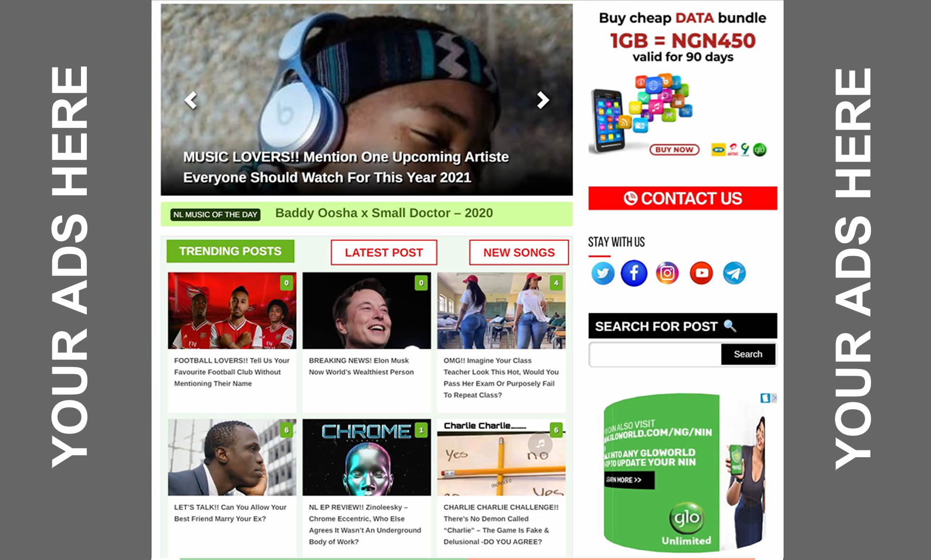Go to previous slide with left arrow
Screen dimensions: 931x560
coord(191,100)
